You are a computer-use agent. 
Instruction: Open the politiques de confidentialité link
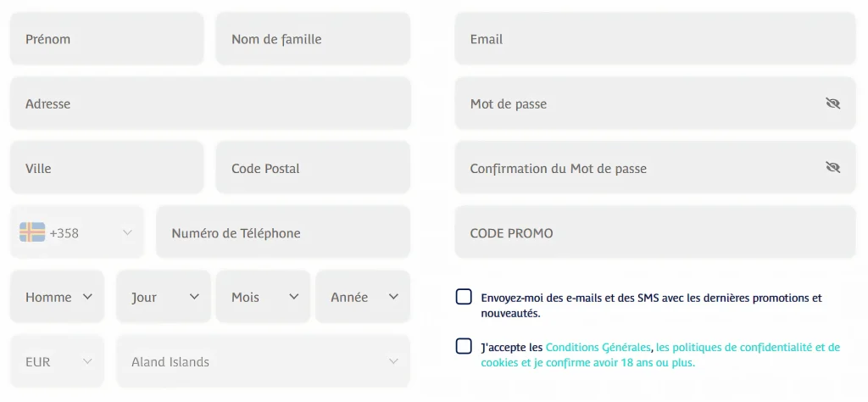click(x=748, y=348)
